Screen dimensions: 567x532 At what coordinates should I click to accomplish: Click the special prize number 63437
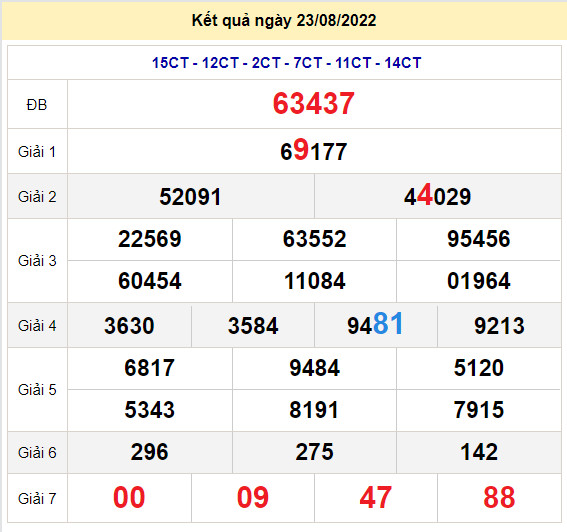313,104
